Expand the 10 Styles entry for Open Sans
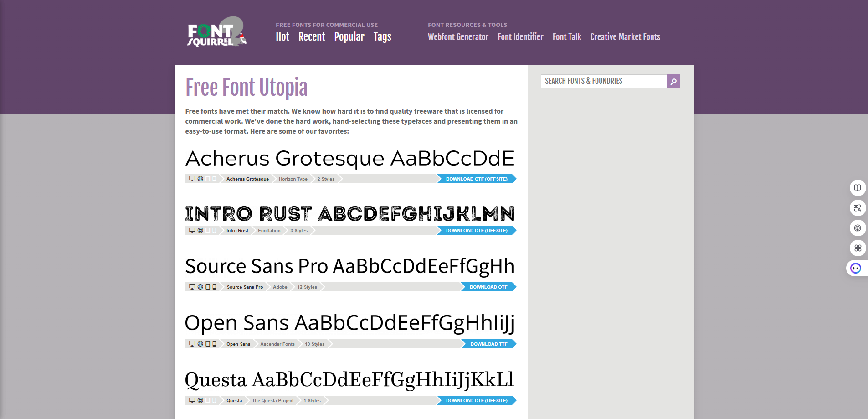The width and height of the screenshot is (868, 419). 314,344
